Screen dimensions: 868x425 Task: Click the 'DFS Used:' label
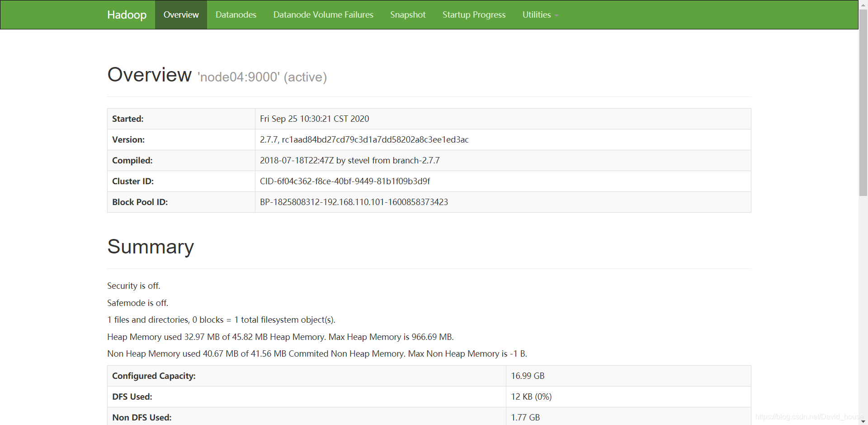[132, 396]
